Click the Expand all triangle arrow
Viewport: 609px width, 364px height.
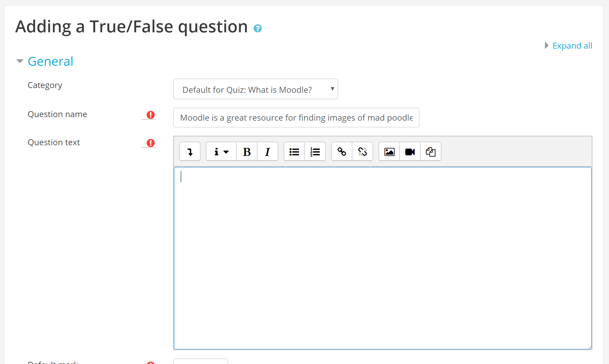546,45
